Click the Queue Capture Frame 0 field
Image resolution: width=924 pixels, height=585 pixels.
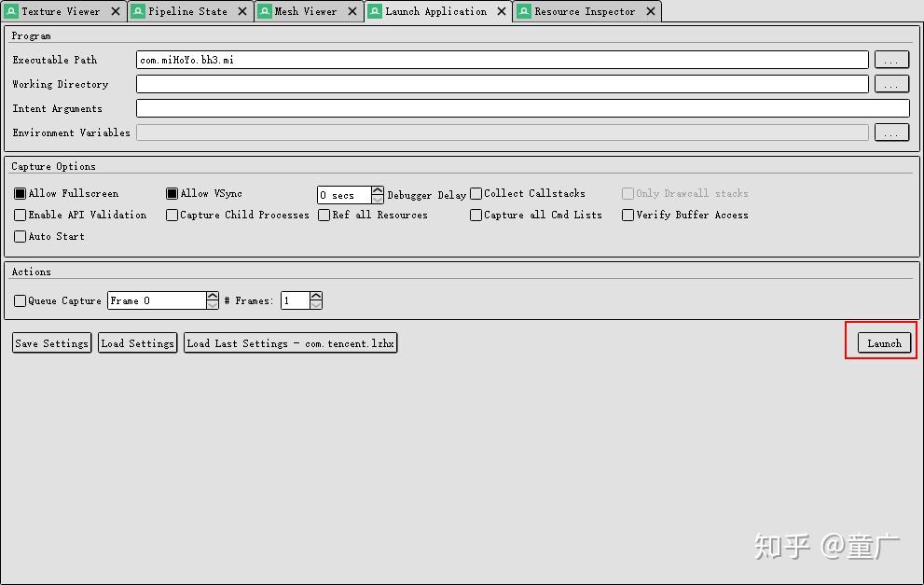(157, 300)
